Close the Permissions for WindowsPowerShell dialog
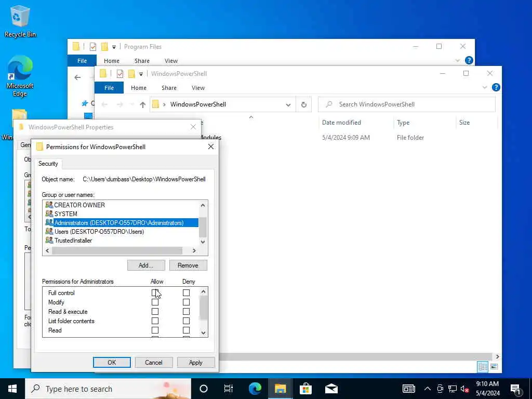 (211, 147)
